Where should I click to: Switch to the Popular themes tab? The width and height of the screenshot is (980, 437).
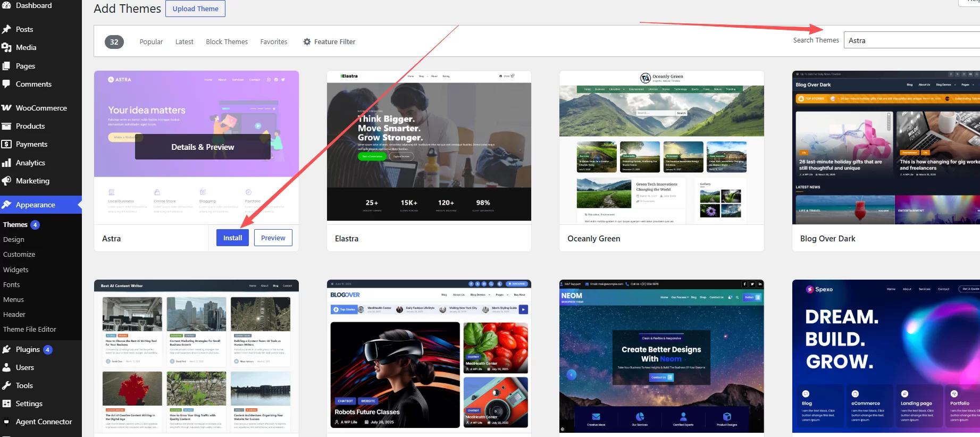click(151, 41)
